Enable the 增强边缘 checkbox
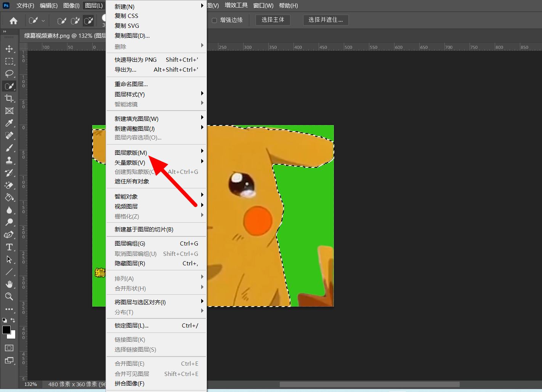Image resolution: width=542 pixels, height=392 pixels. pyautogui.click(x=214, y=20)
